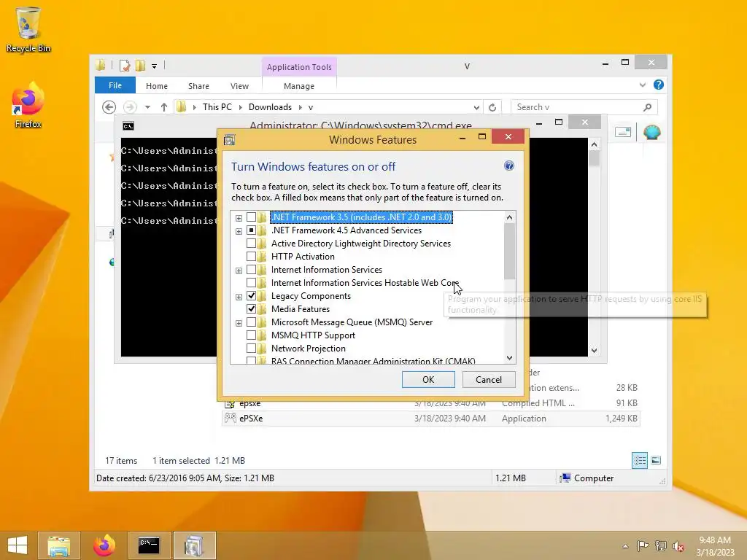Go up one folder level in Explorer
The height and width of the screenshot is (560, 747).
point(164,107)
